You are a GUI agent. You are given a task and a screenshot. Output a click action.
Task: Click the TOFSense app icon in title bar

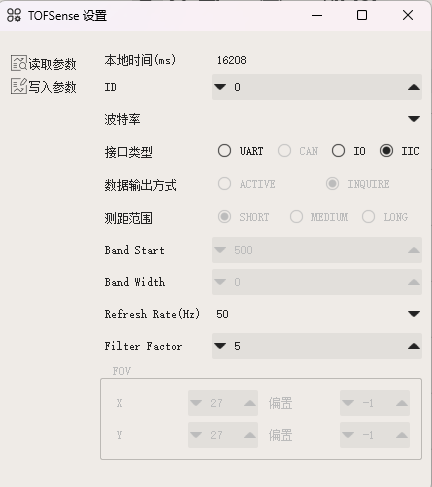(x=14, y=15)
